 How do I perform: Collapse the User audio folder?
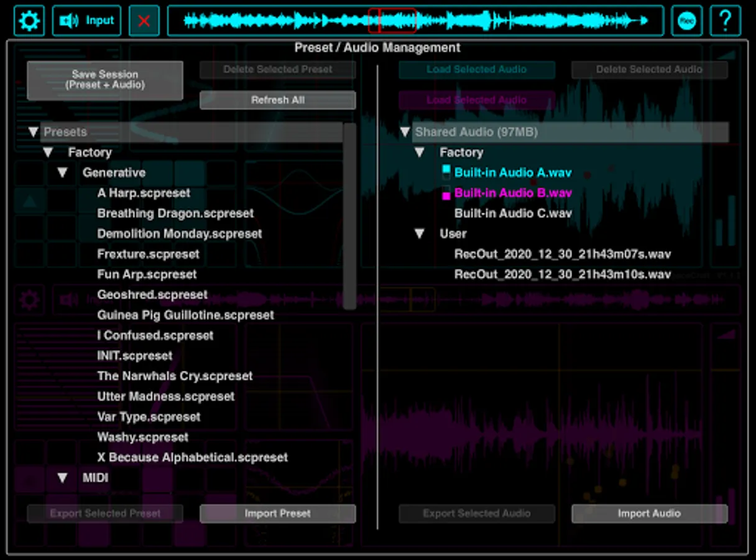tap(420, 234)
